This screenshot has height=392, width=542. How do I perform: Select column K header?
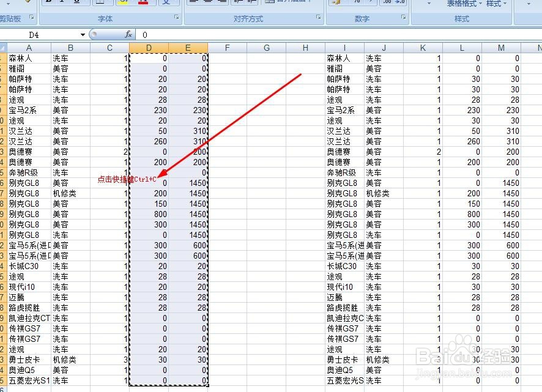pos(423,48)
